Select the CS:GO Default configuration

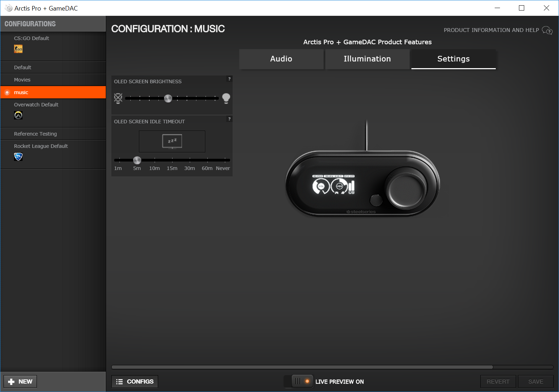point(53,46)
